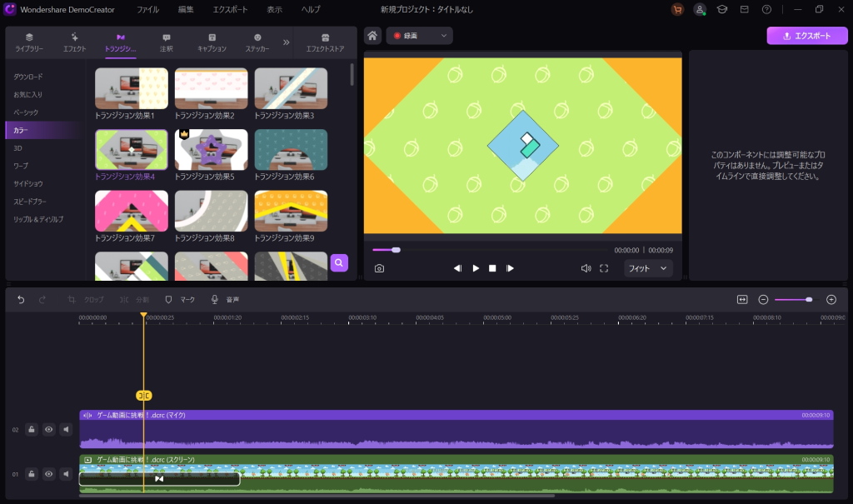Screen dimensions: 853x504
Task: Take a snapshot with the camera icon
Action: pyautogui.click(x=379, y=268)
